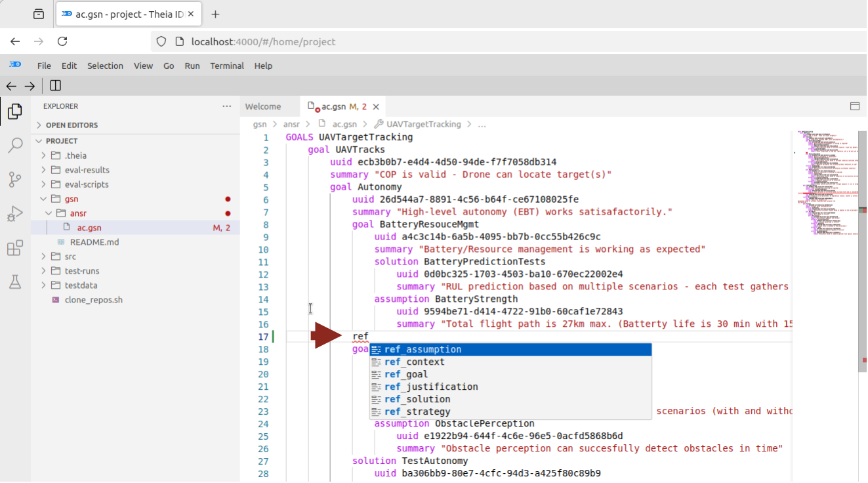Choose ref_solution suggestion
Image resolution: width=868 pixels, height=483 pixels.
tap(510, 400)
